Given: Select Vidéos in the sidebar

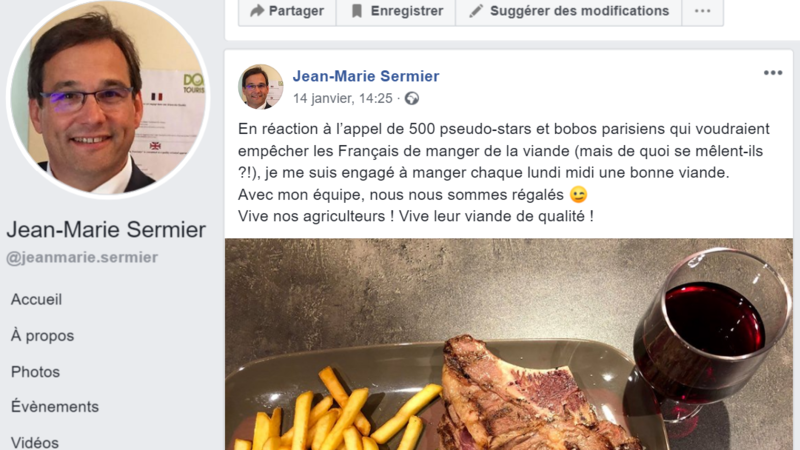Looking at the screenshot, I should coord(35,442).
